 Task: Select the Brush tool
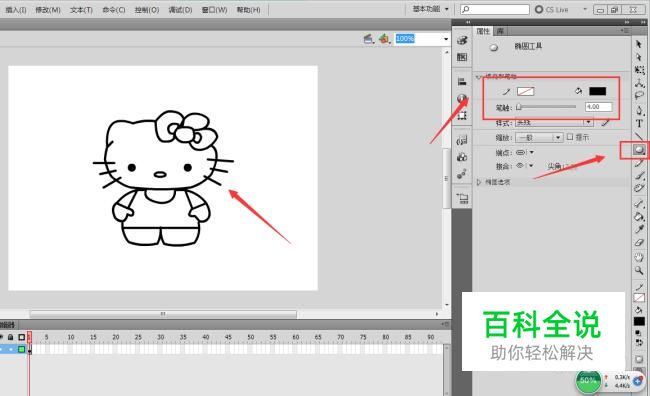[639, 176]
